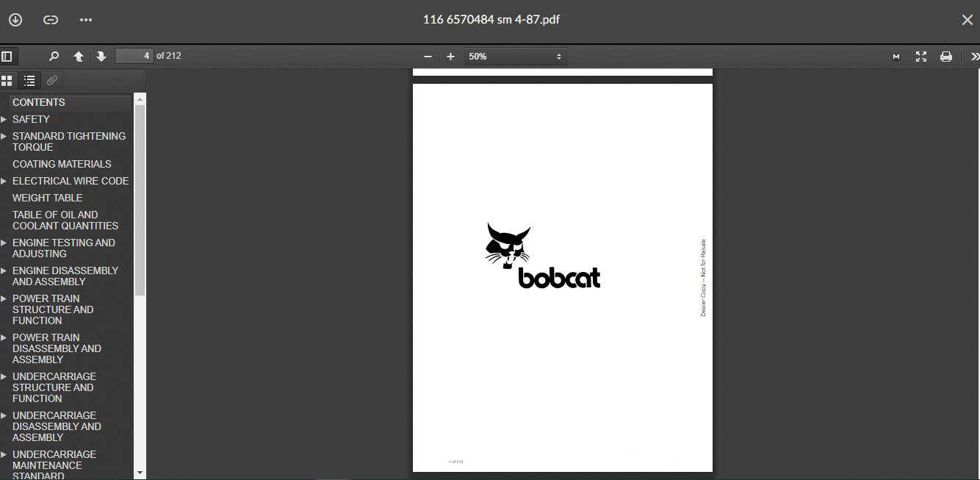Close the PDF preview with X
980x480 pixels.
coord(968,20)
